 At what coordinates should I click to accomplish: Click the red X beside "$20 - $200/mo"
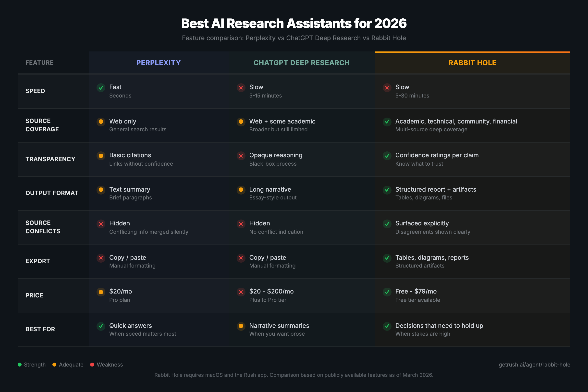(241, 292)
